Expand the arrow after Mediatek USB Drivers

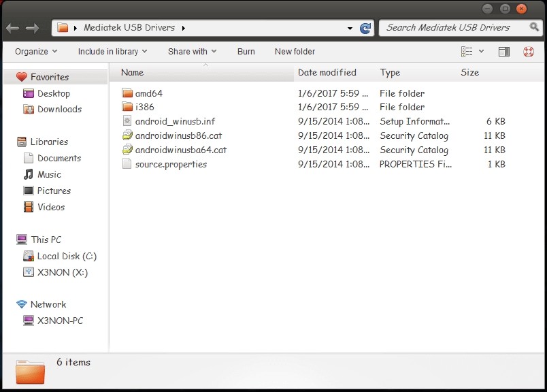pos(184,28)
